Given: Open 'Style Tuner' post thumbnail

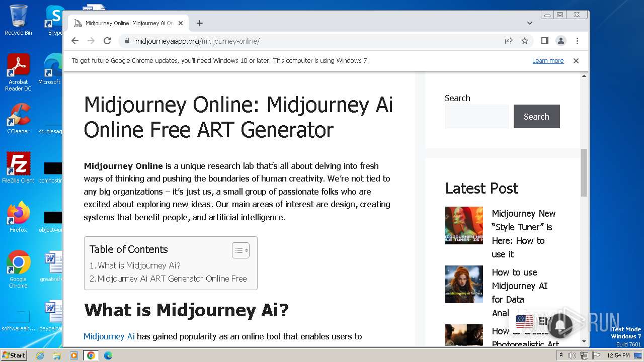Looking at the screenshot, I should pyautogui.click(x=464, y=226).
